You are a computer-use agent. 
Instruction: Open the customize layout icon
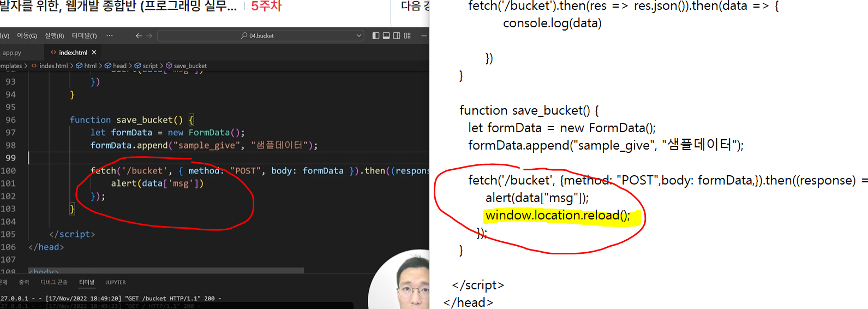(407, 35)
